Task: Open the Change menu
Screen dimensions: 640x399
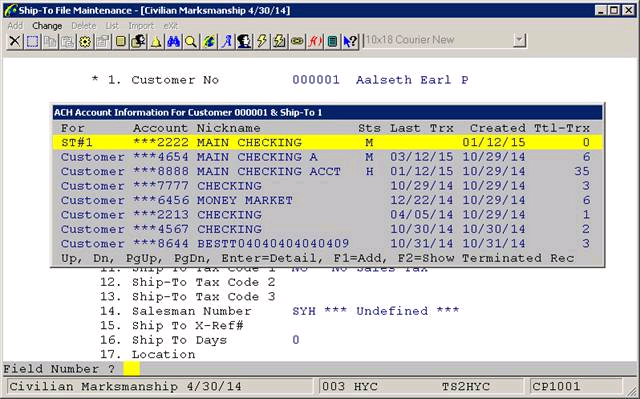Action: [x=47, y=26]
